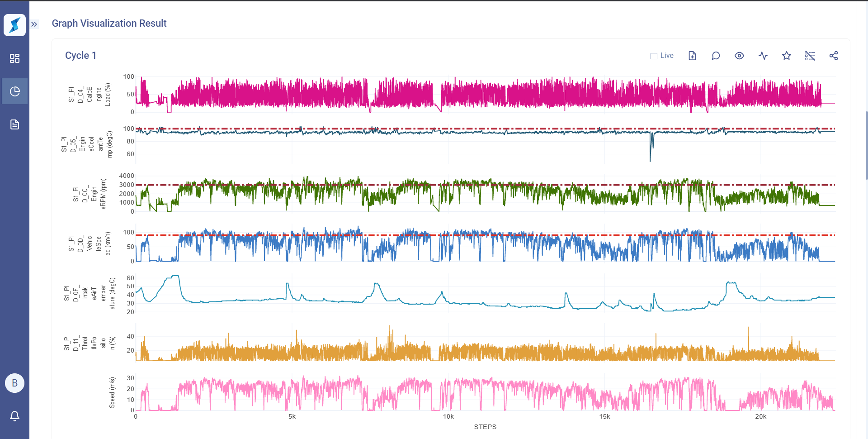Image resolution: width=868 pixels, height=439 pixels.
Task: Expand the sidebar with double chevron
Action: (34, 24)
